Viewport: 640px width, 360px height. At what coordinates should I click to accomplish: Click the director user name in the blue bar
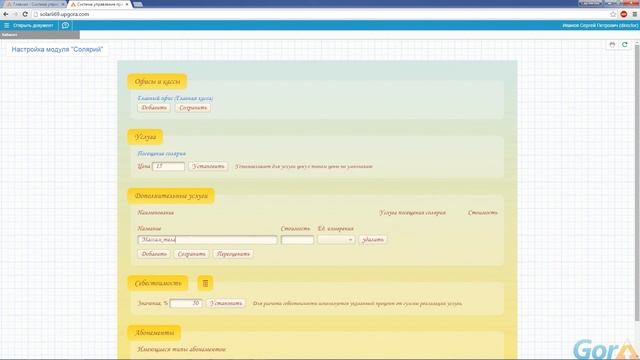[x=600, y=25]
